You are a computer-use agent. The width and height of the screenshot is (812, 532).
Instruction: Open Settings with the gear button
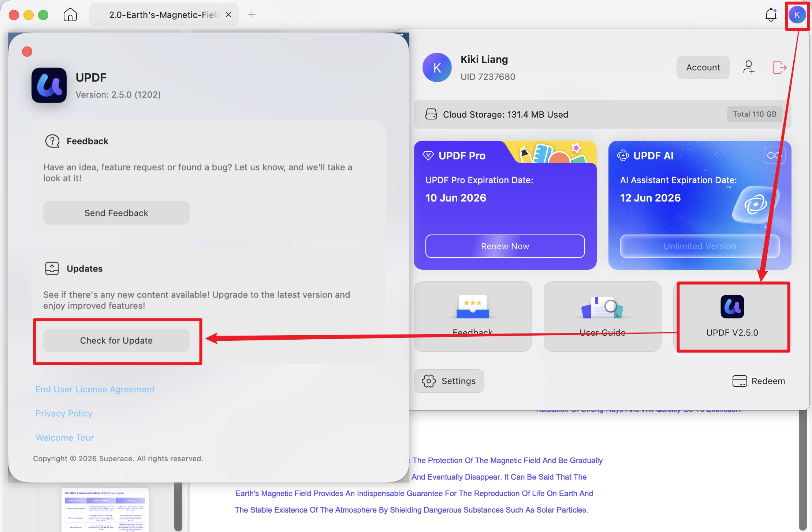click(x=449, y=381)
